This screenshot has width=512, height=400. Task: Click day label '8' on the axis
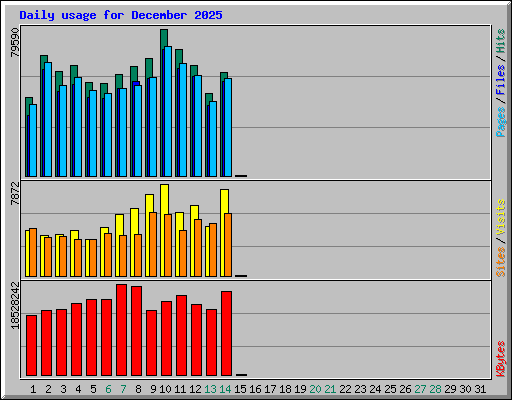[x=138, y=389]
